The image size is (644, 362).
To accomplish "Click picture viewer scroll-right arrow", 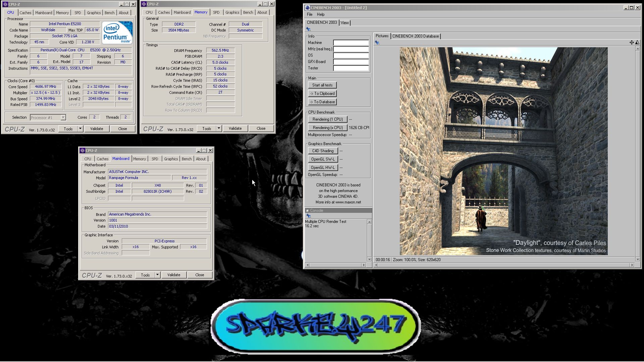I will [632, 265].
